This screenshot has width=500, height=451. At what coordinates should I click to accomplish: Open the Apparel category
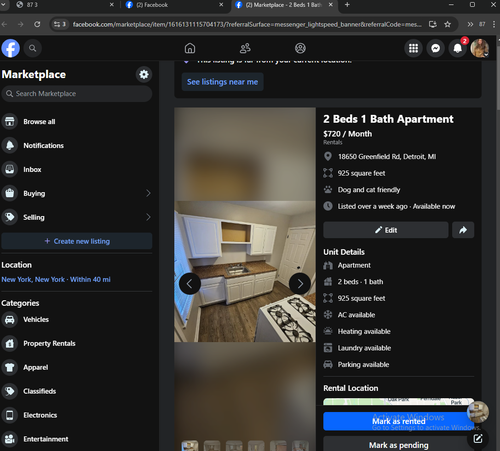(x=77, y=367)
